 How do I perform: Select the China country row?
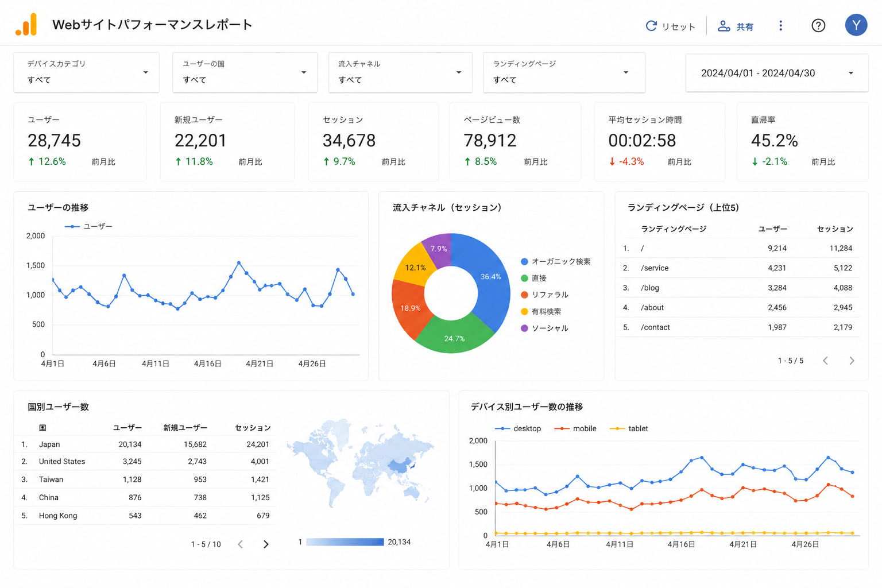tap(145, 498)
